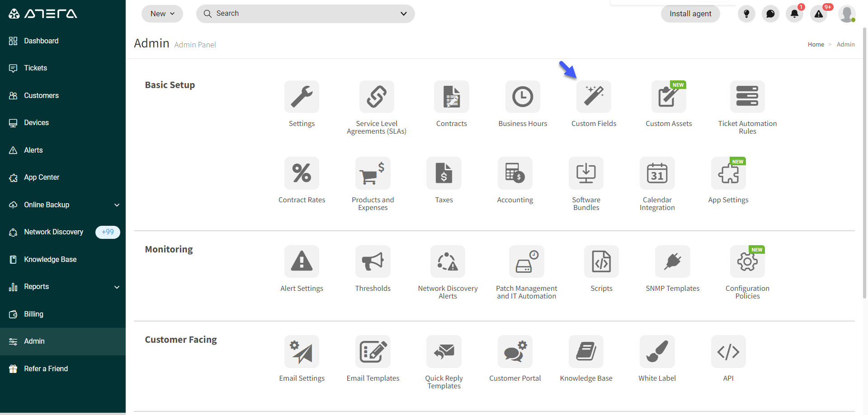
Task: Open App Settings puzzle icon
Action: 728,173
